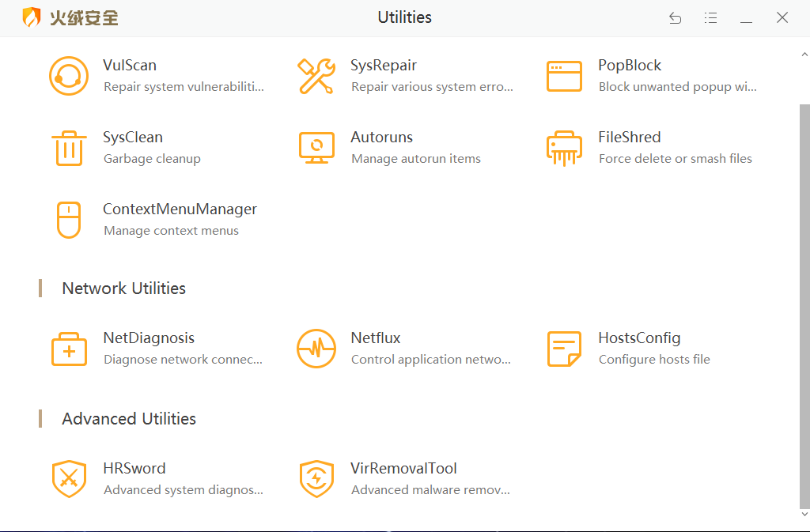Select the VulScan title text
This screenshot has width=810, height=532.
point(130,65)
